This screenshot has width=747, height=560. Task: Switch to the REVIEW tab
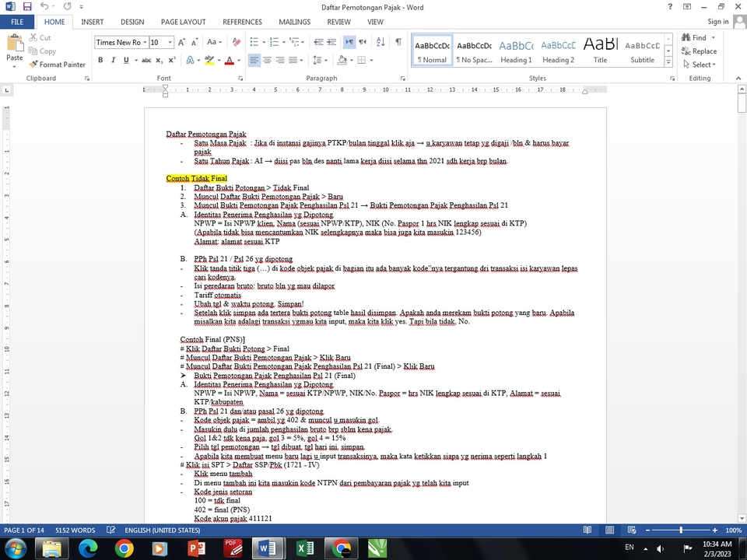point(338,22)
